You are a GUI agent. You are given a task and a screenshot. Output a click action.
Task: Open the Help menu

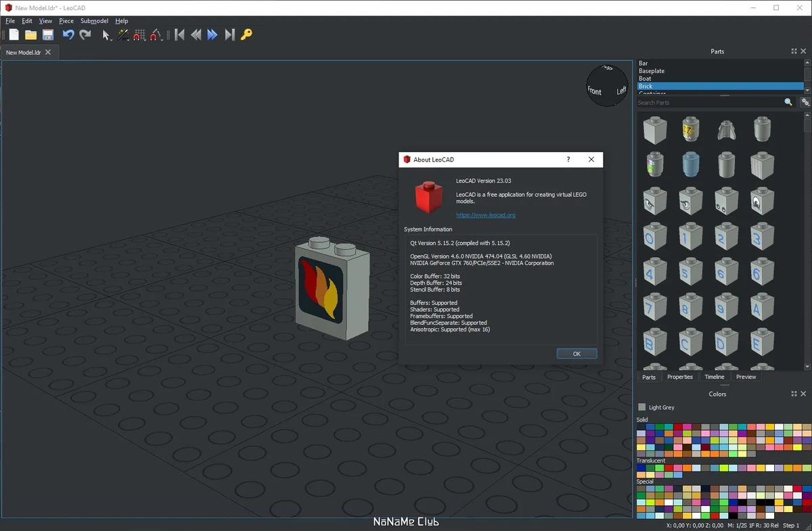[122, 21]
